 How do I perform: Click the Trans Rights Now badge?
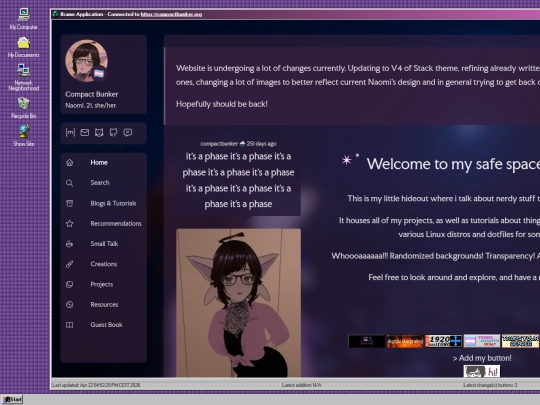[x=482, y=341]
